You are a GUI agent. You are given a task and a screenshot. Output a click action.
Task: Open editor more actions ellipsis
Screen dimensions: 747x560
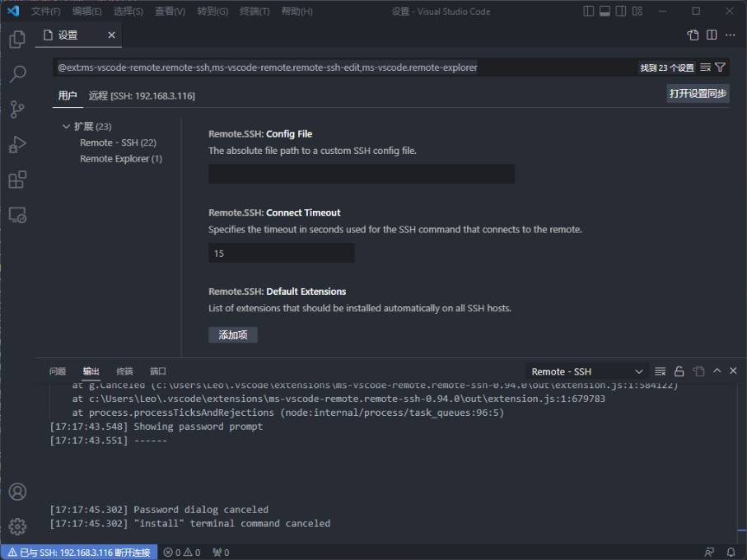[731, 35]
